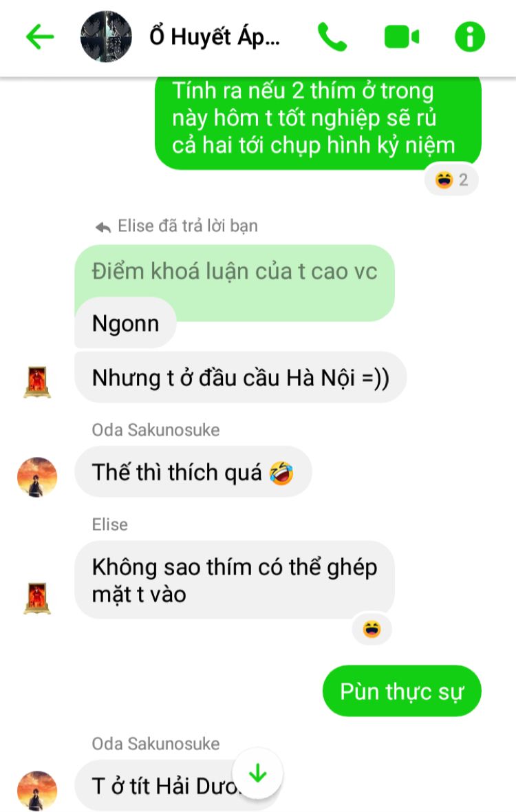Tap the reply arrow beside 'Elise đã trả lời bạn'
The width and height of the screenshot is (516, 812).
[x=103, y=227]
